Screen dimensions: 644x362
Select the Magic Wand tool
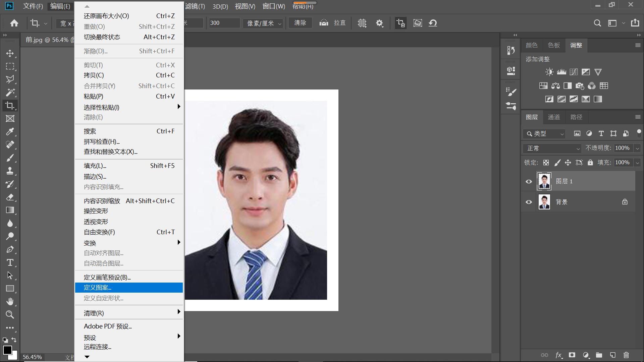tap(10, 93)
